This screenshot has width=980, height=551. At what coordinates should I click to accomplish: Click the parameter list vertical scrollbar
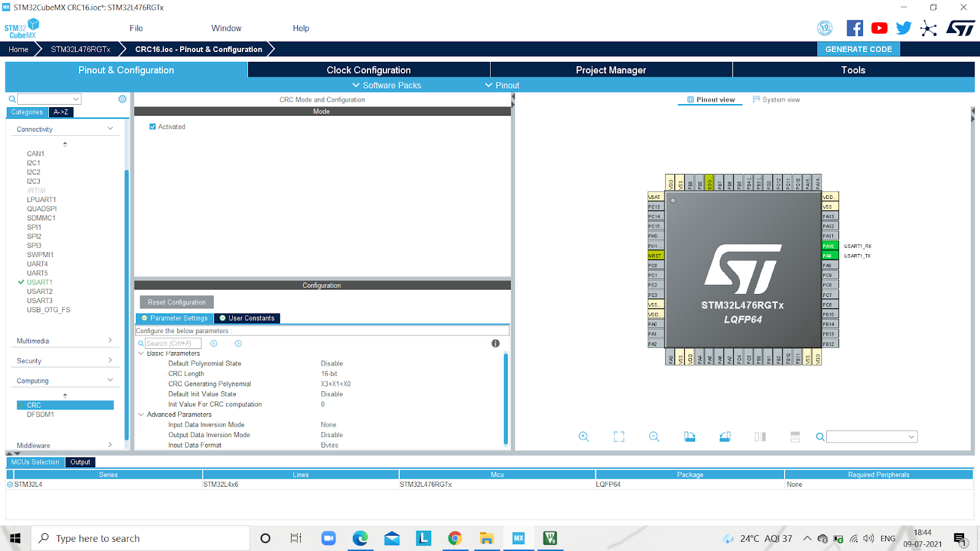[506, 398]
